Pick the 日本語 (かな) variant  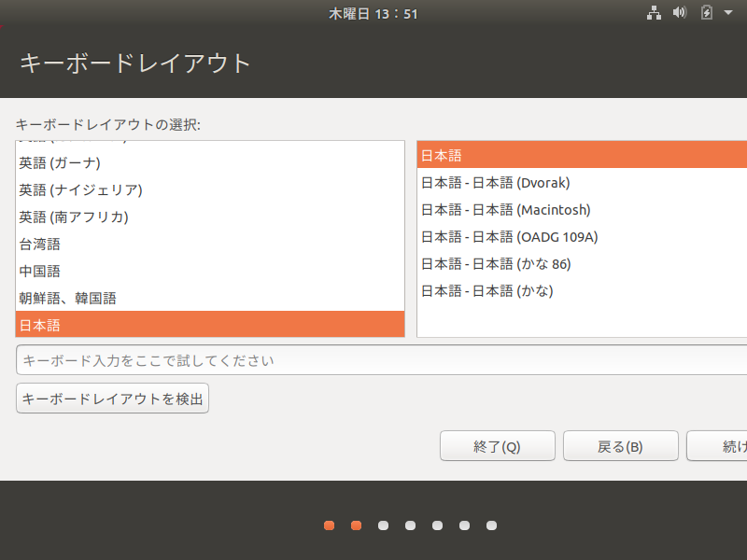pos(582,290)
